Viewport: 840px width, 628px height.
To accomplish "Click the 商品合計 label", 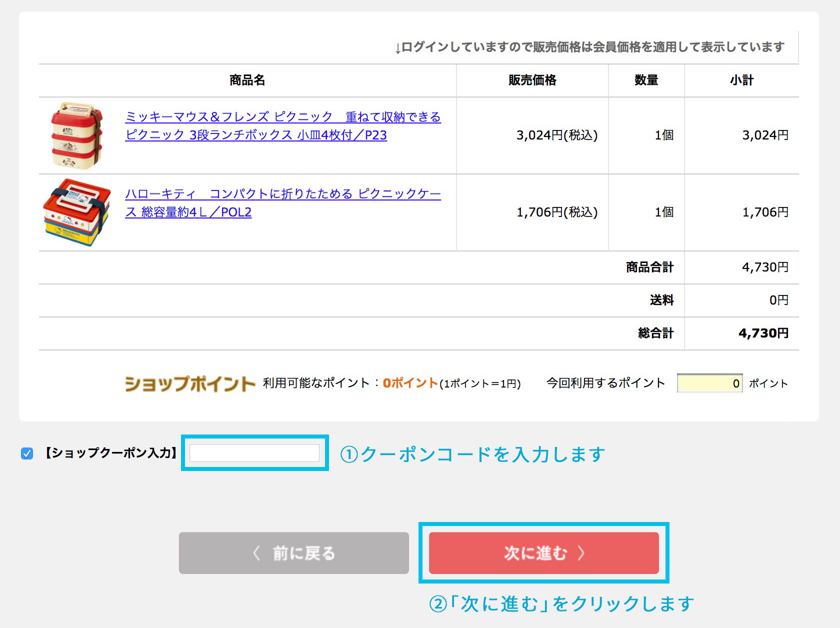I will (x=649, y=267).
